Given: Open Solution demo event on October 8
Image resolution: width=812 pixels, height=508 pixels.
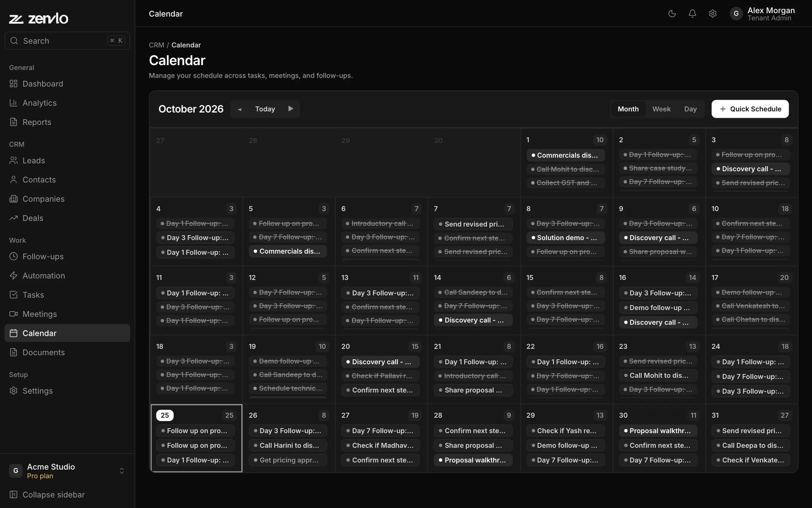Looking at the screenshot, I should pyautogui.click(x=566, y=237).
